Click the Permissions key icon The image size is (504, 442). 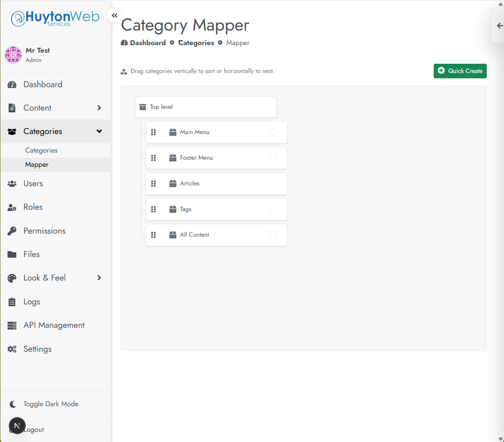coord(12,231)
